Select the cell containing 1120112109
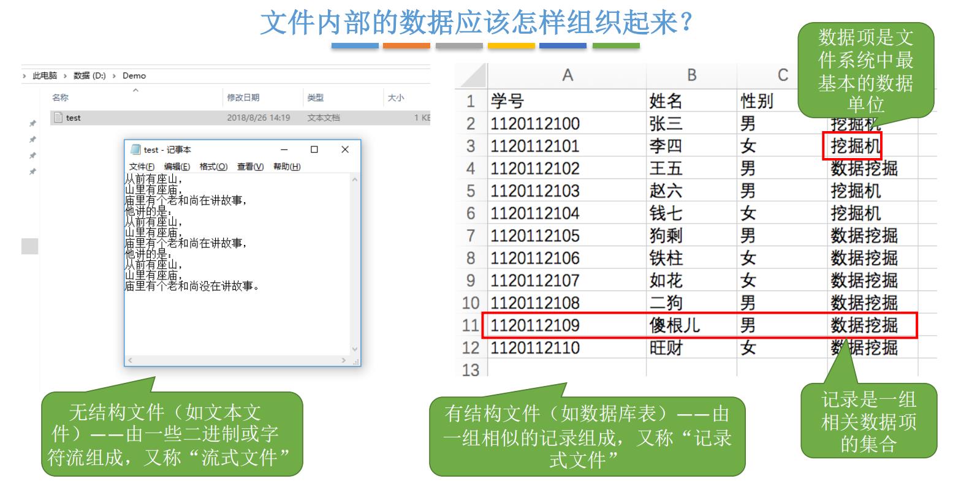Screen dimensions: 980x484 tap(567, 325)
